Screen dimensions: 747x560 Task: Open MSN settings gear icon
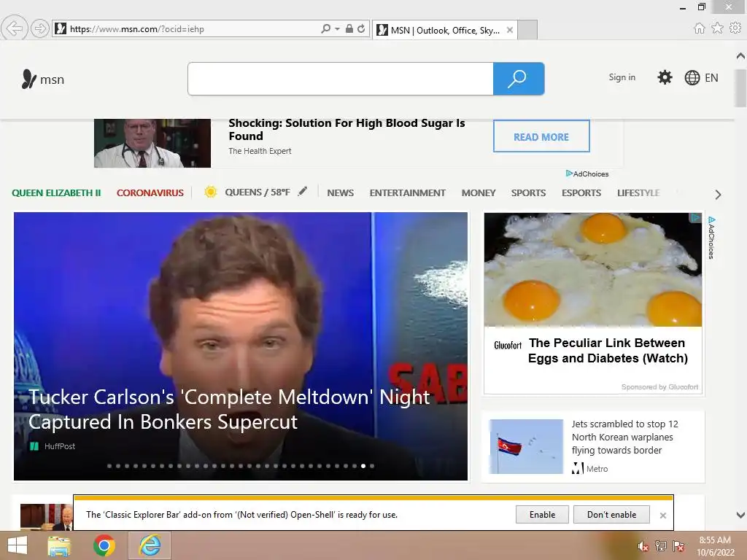point(665,77)
